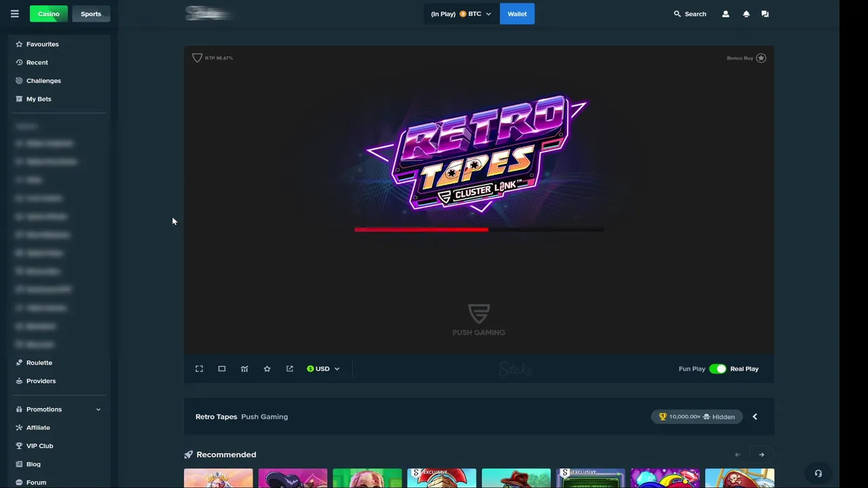Viewport: 868px width, 488px height.
Task: Click previous arrow in Recommended carousel
Action: pos(737,455)
